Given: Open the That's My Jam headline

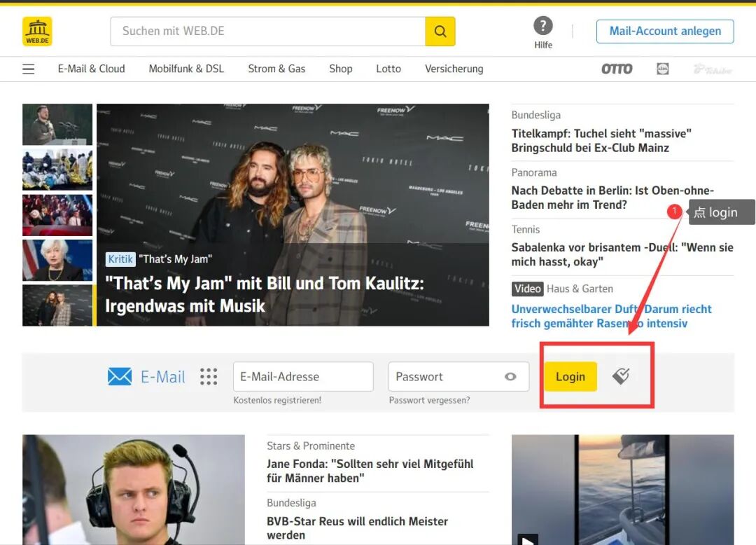Looking at the screenshot, I should pyautogui.click(x=264, y=294).
